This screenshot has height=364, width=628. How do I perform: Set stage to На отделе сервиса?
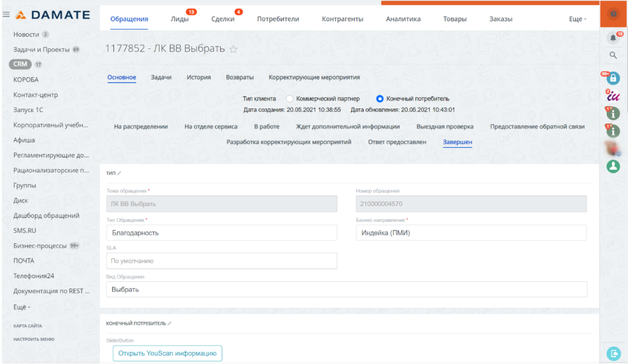point(211,126)
